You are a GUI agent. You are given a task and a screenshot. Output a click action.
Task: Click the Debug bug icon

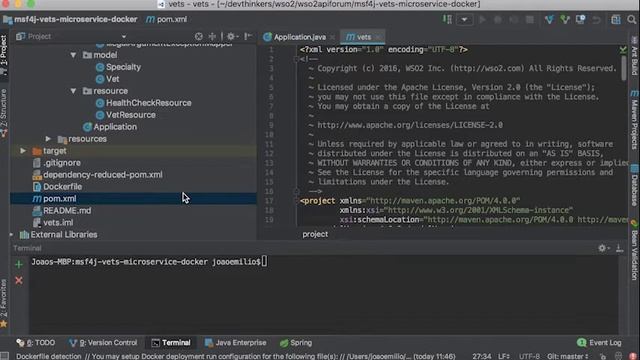pyautogui.click(x=498, y=20)
